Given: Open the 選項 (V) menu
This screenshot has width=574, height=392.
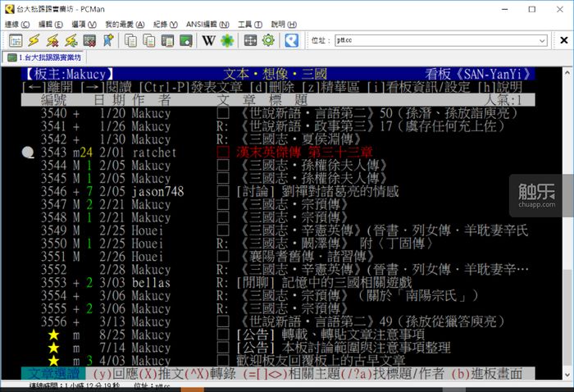Looking at the screenshot, I should pyautogui.click(x=84, y=25).
